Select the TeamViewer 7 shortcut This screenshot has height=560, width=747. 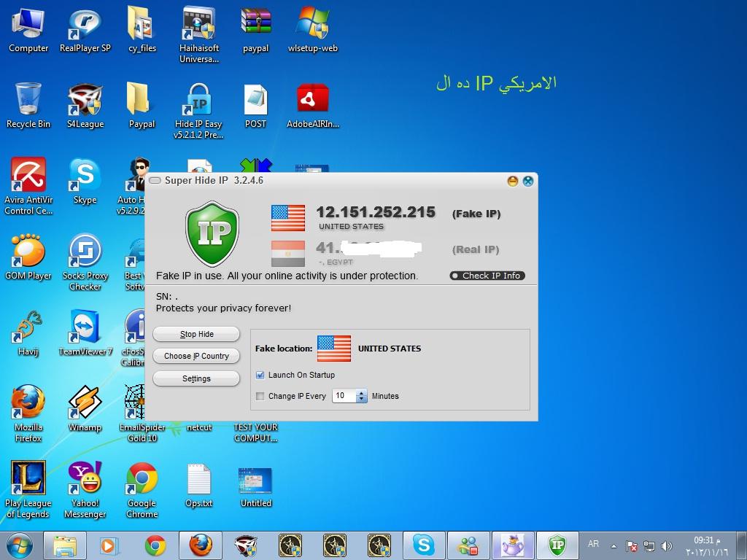[85, 333]
